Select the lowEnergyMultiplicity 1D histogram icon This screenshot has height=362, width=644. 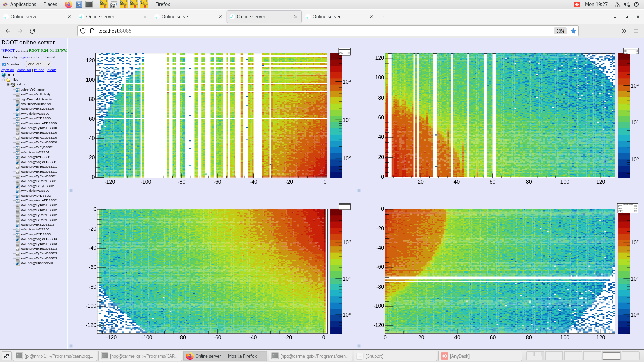[17, 94]
